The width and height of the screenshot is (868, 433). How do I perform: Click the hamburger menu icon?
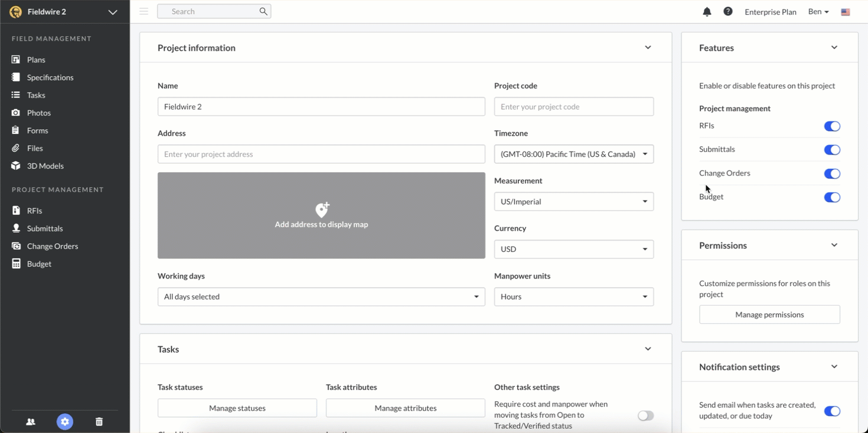[143, 11]
